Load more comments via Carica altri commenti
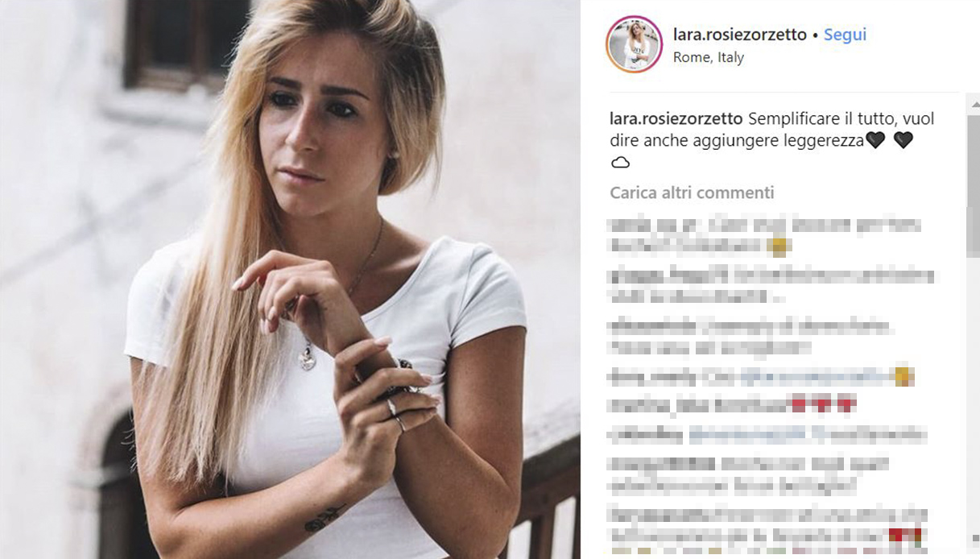The image size is (980, 559). point(692,193)
